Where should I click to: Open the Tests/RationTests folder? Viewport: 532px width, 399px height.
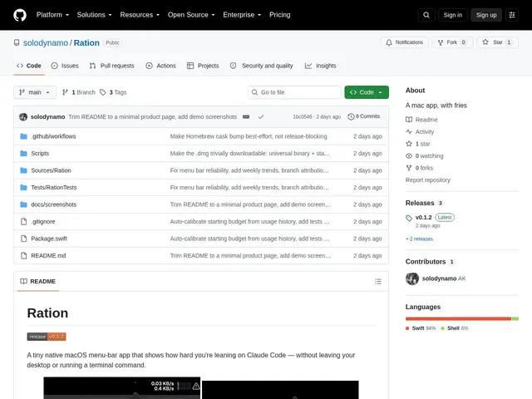click(x=53, y=187)
